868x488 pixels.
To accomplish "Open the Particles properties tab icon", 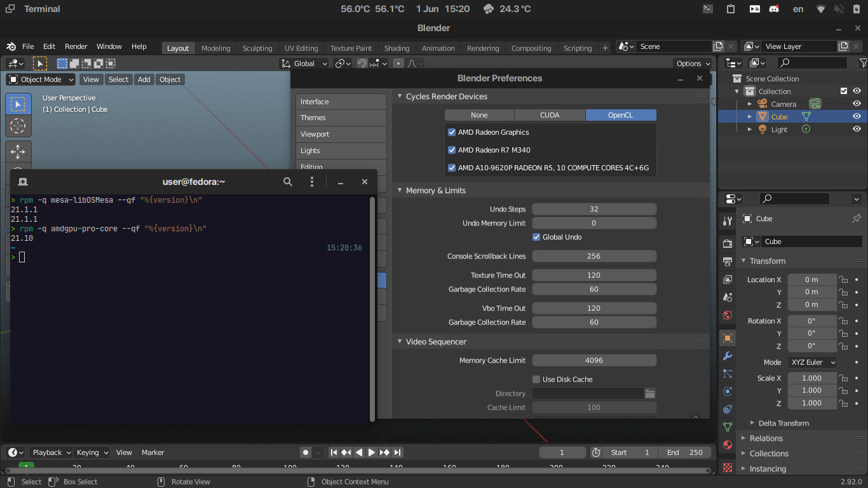I will 728,374.
